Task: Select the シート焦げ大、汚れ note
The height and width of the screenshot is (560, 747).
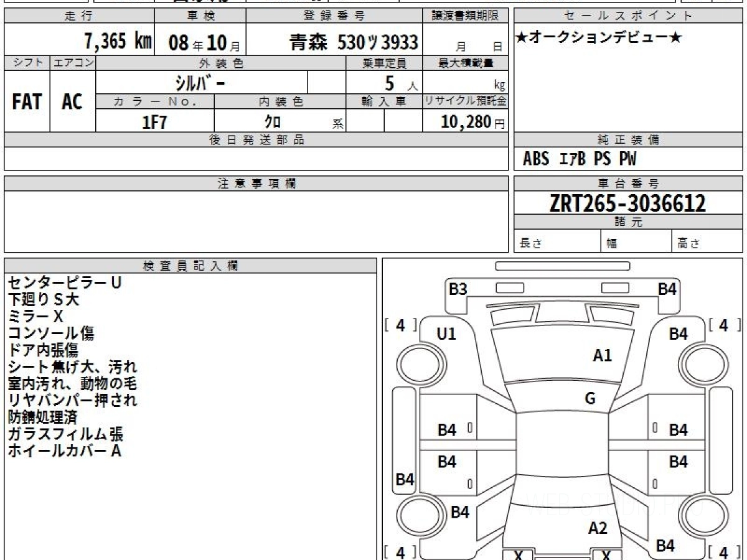Action: 72,366
